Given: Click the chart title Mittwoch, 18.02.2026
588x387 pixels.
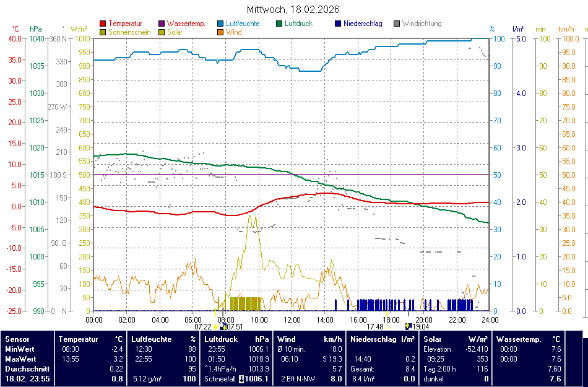Looking at the screenshot, I should [293, 10].
